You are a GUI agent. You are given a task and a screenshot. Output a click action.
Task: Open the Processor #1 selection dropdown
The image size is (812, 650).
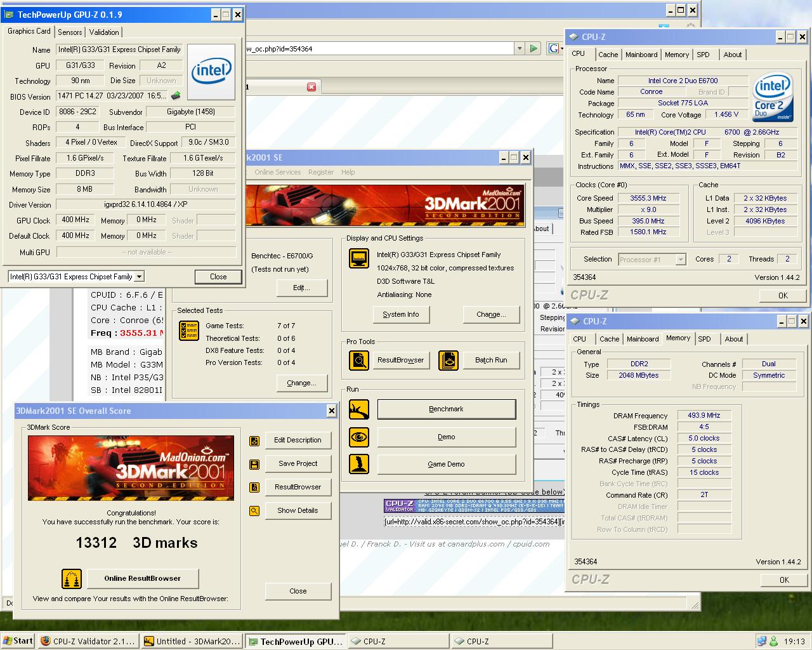pos(681,260)
